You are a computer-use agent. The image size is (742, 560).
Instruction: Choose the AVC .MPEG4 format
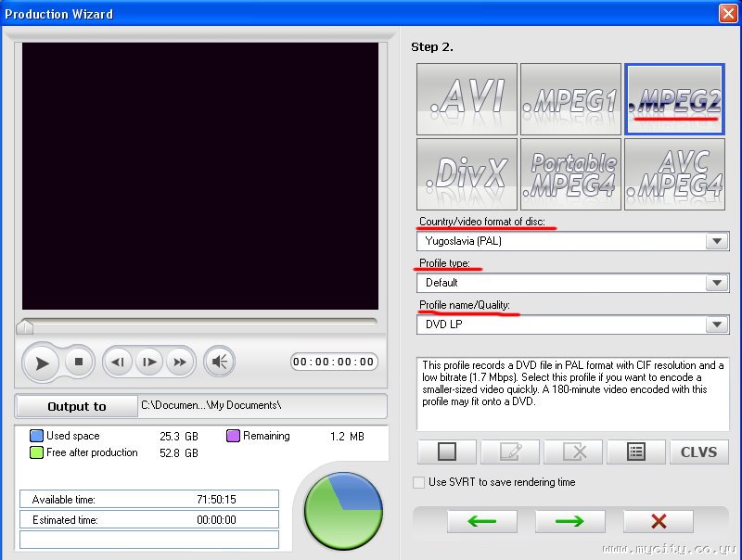pos(674,173)
